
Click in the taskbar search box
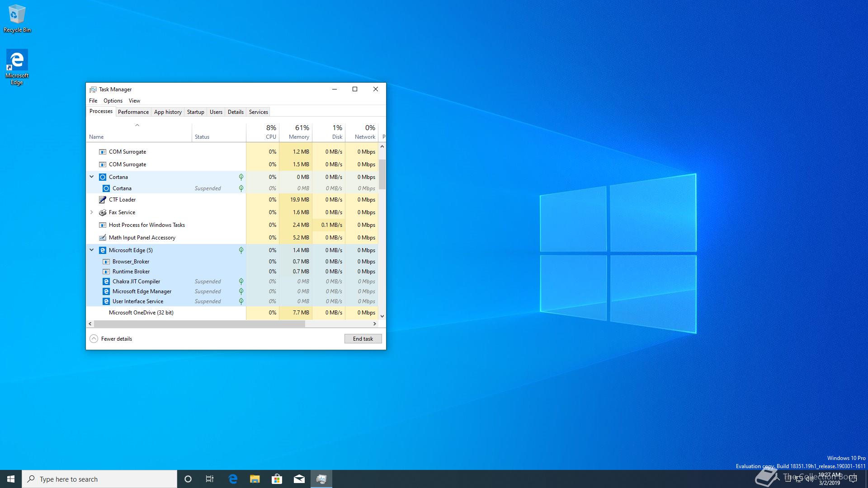[x=99, y=479]
